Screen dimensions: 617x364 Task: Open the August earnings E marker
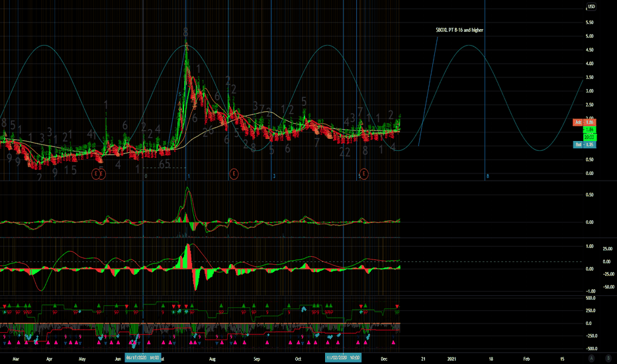[x=234, y=173]
